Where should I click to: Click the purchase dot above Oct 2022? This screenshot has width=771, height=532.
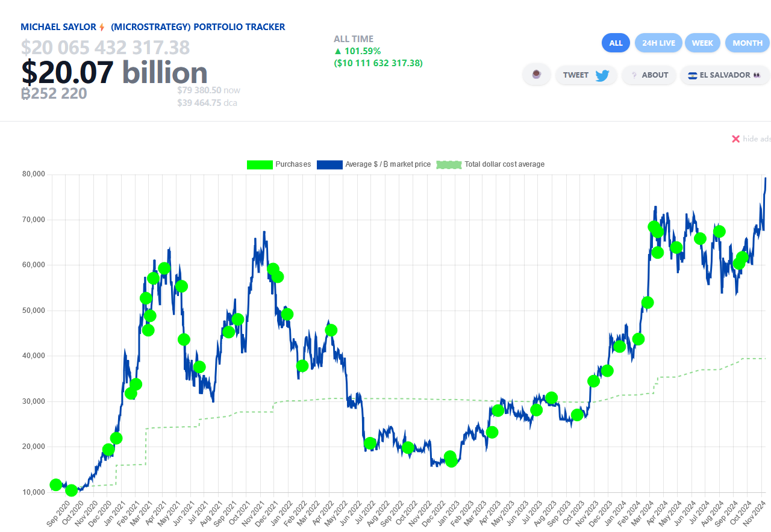tap(408, 447)
